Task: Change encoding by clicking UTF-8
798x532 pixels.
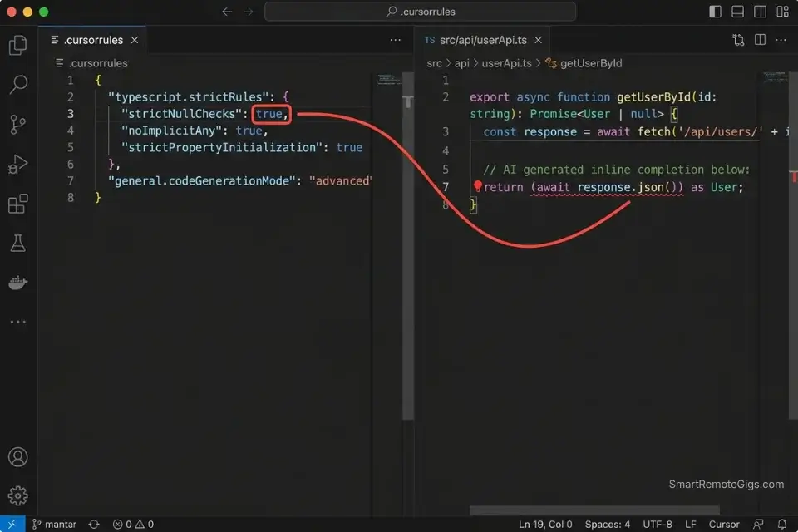Action: point(657,524)
